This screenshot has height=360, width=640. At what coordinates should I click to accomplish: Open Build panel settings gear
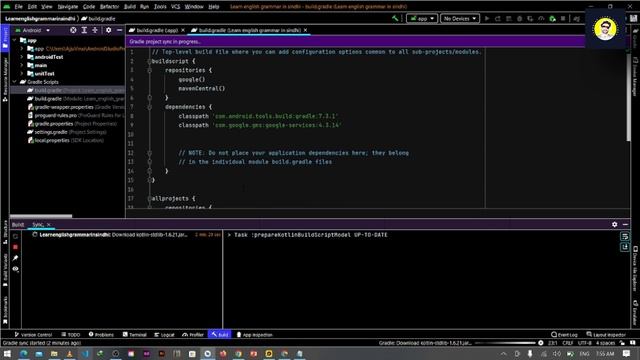pos(615,224)
